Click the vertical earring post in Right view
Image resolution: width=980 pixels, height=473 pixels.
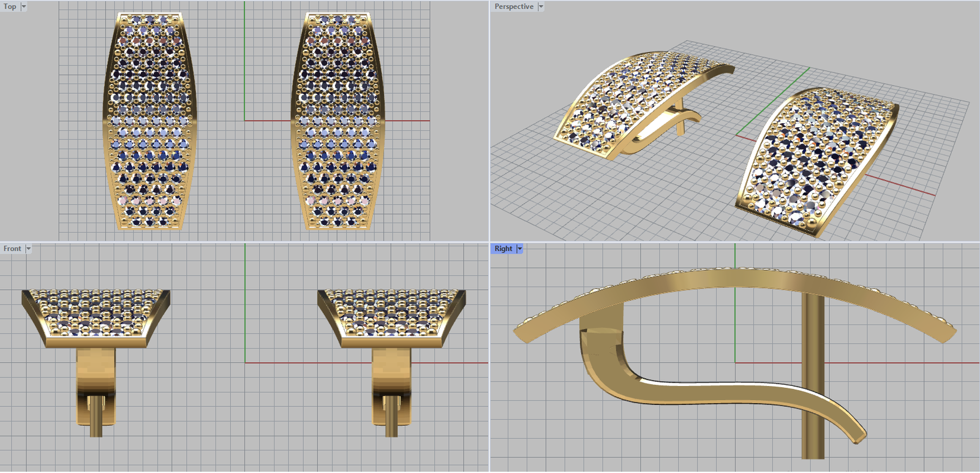click(x=813, y=380)
